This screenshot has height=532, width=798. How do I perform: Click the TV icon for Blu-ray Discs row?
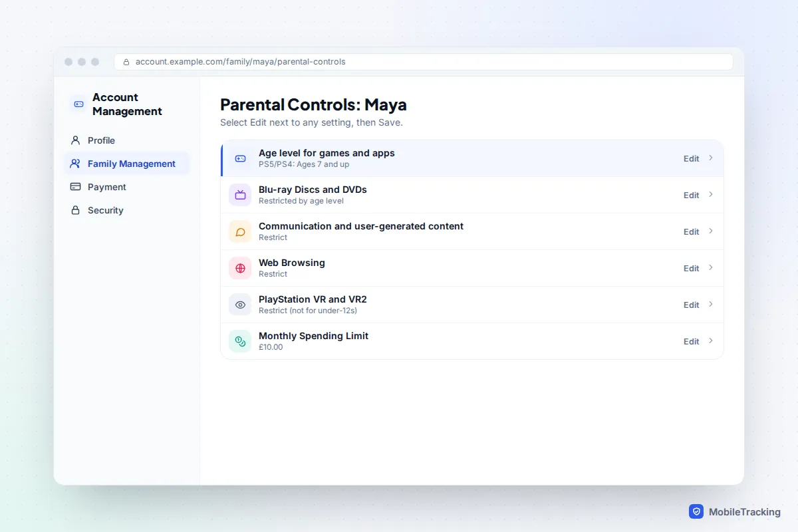coord(240,195)
